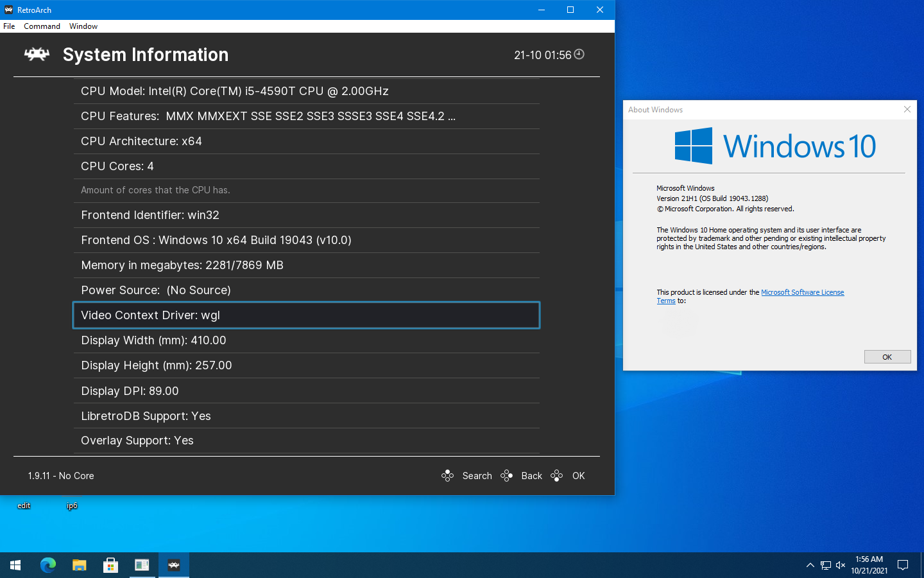The height and width of the screenshot is (578, 924).
Task: Maximize the RetroArch window
Action: coord(570,10)
